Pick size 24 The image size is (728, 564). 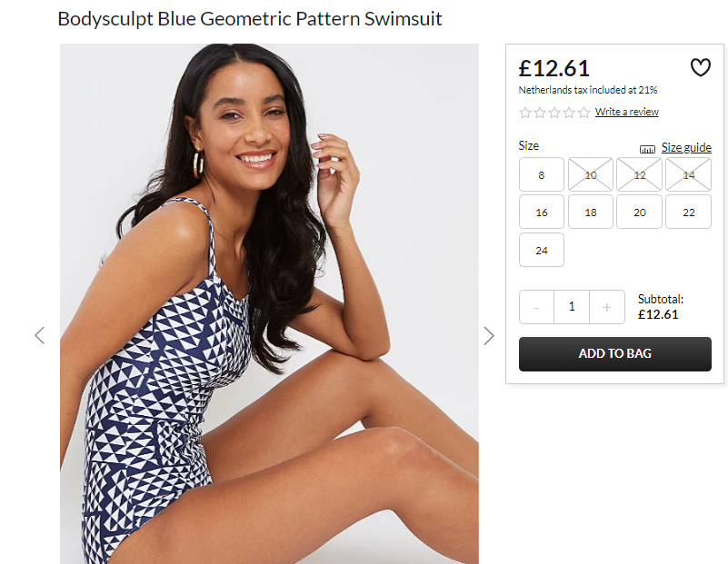click(542, 250)
